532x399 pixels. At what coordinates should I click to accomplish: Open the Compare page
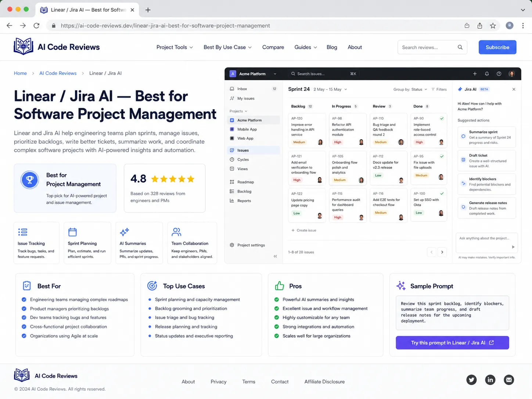273,47
